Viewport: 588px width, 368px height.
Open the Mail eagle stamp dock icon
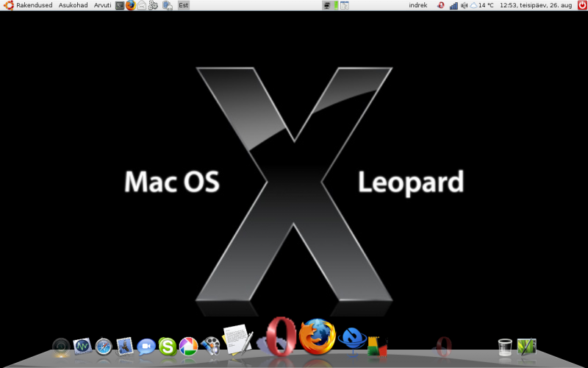(x=125, y=346)
